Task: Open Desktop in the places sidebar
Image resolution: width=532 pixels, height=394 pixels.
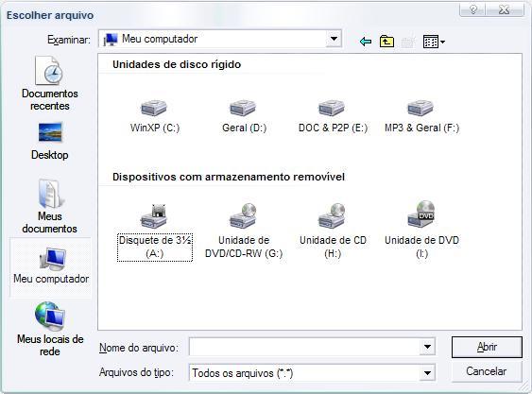Action: [50, 141]
